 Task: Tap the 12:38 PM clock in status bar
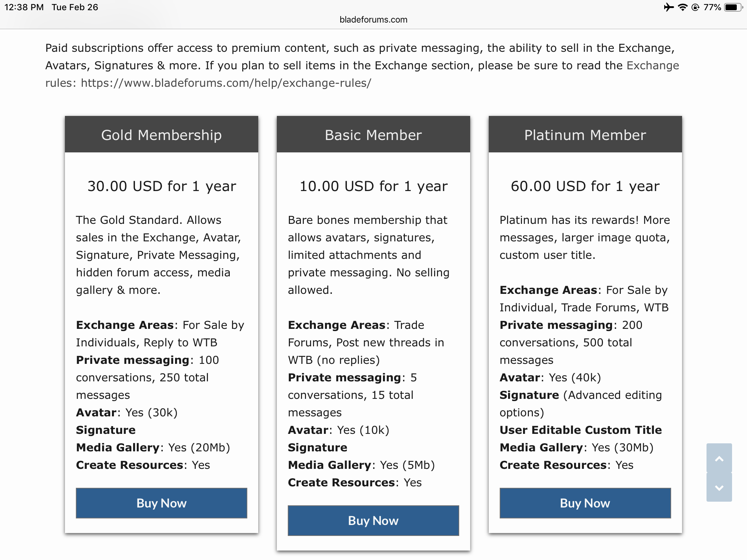[24, 7]
